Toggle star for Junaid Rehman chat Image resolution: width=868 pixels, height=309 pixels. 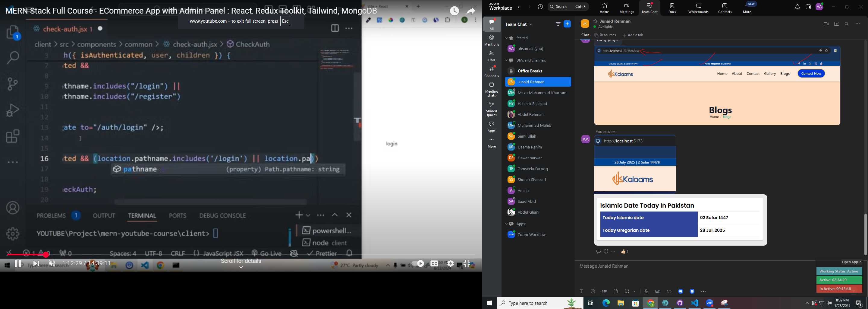596,21
